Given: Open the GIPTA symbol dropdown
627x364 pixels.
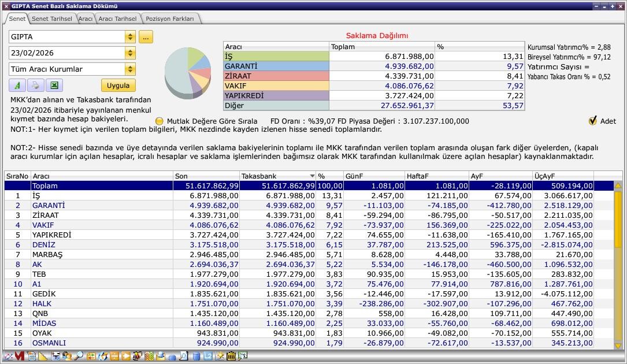Looking at the screenshot, I should coord(130,37).
